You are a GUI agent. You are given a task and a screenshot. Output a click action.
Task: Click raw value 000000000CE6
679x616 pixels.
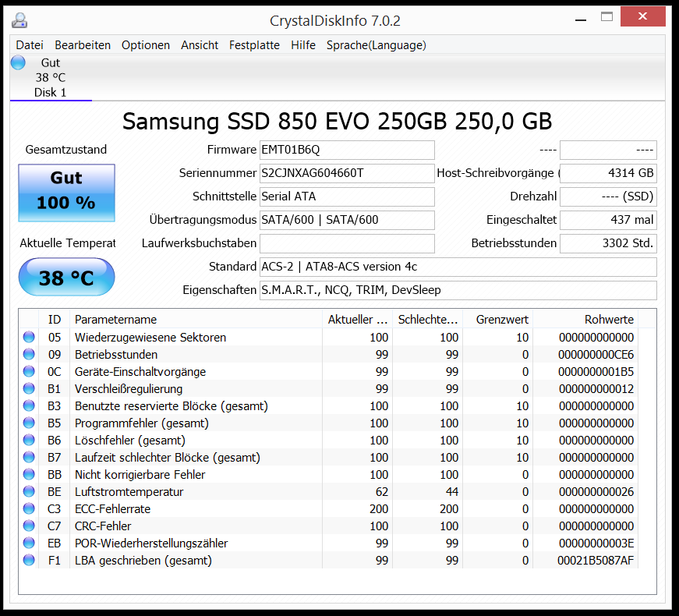pos(596,354)
